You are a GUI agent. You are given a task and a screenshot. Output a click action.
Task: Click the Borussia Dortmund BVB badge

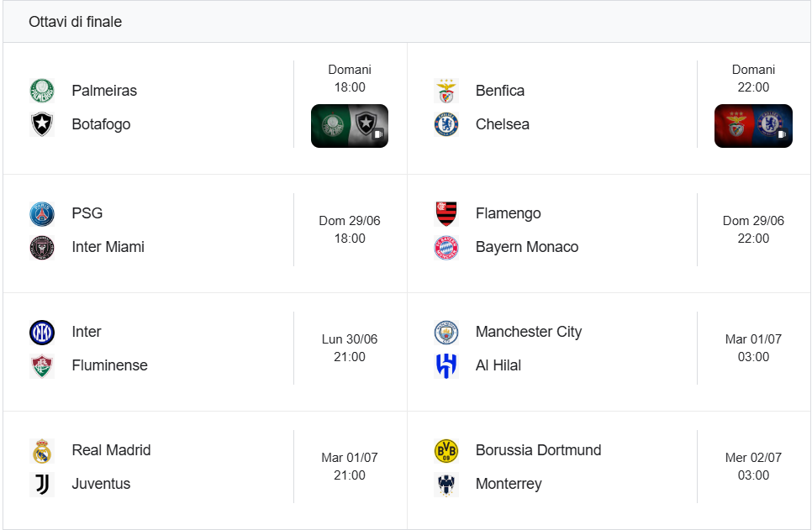tap(446, 451)
